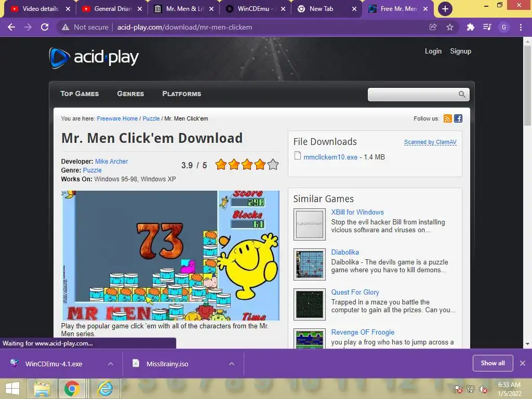Open WinCDEmu-4.1.exe from downloads bar
Viewport: 532px width, 399px height.
click(54, 364)
